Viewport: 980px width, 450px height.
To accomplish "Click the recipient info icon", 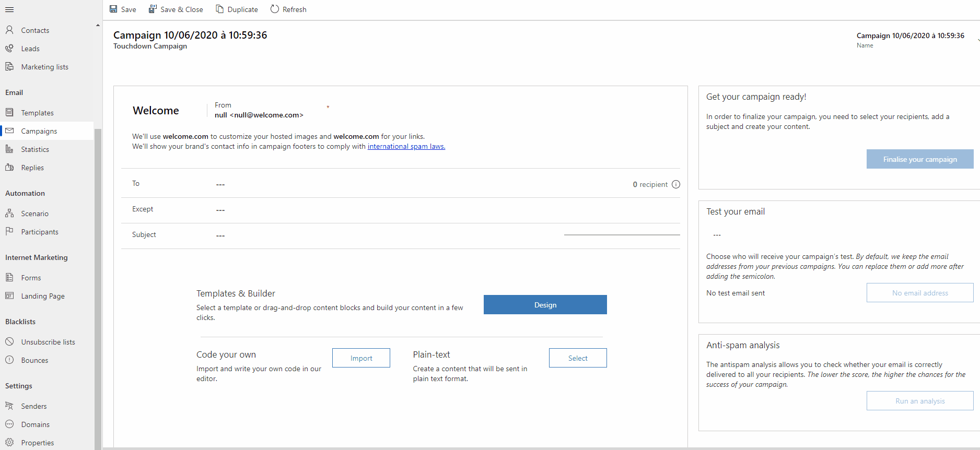I will pyautogui.click(x=676, y=184).
